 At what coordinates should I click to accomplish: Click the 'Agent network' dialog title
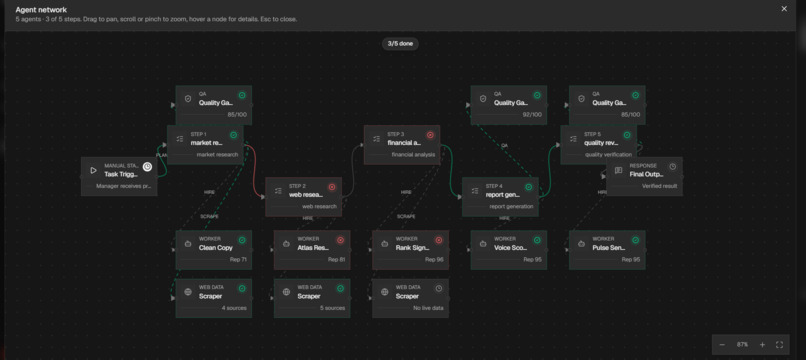(x=41, y=10)
